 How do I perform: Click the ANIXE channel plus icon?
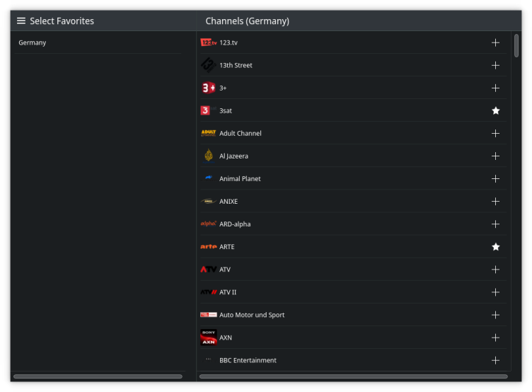pyautogui.click(x=495, y=202)
